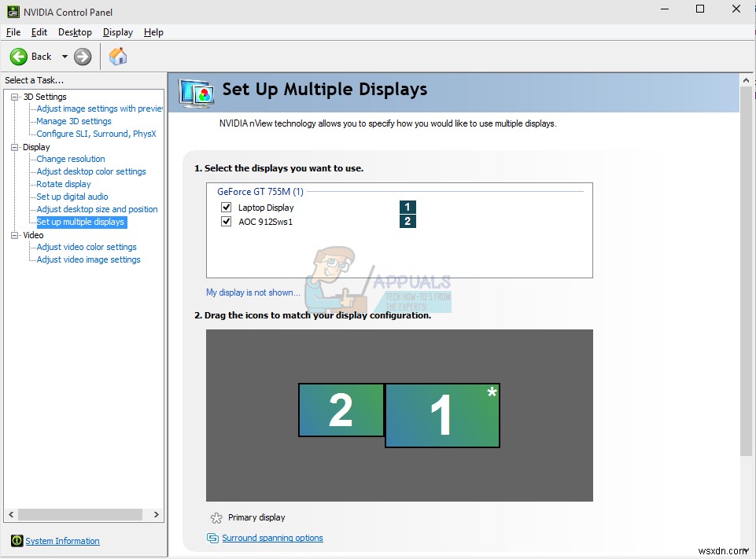
Task: Click the 3D Settings label
Action: pos(45,97)
